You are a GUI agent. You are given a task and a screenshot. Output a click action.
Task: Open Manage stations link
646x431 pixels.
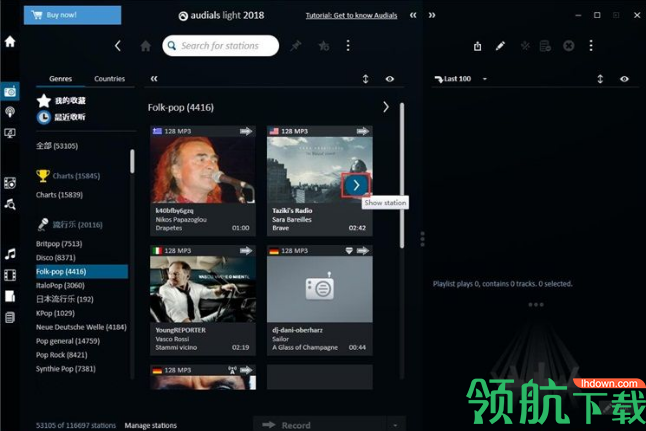click(x=151, y=425)
